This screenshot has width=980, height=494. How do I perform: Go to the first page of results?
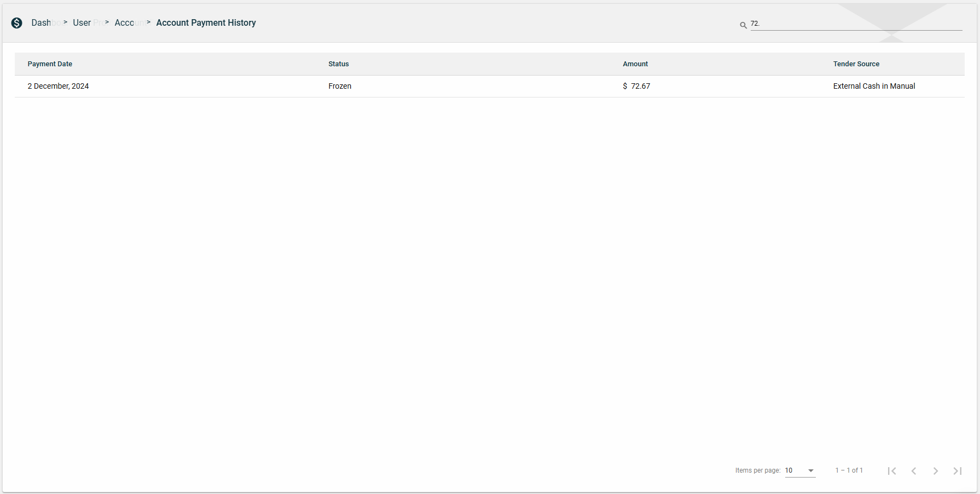point(892,471)
